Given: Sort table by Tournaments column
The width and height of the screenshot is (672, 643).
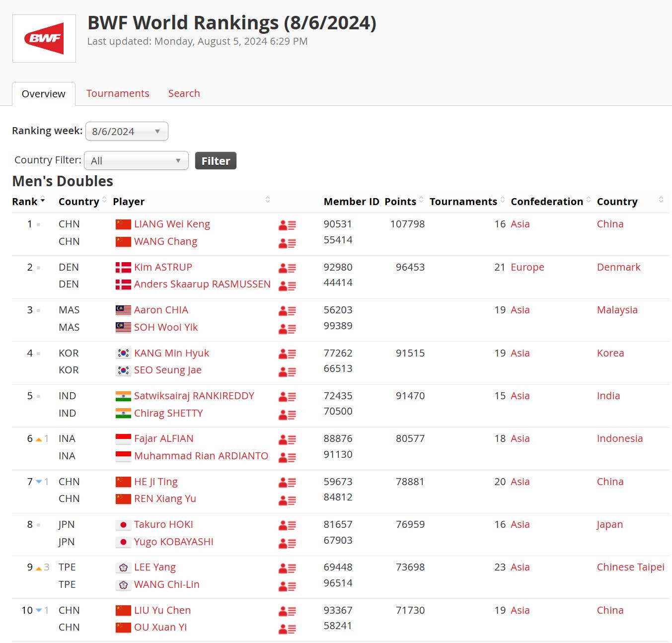Looking at the screenshot, I should click(x=467, y=202).
